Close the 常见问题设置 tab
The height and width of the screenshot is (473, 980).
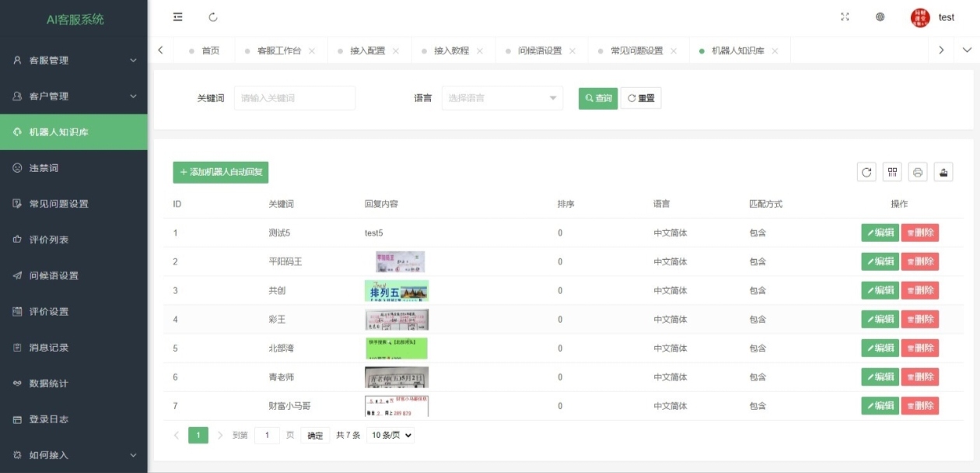pos(674,51)
